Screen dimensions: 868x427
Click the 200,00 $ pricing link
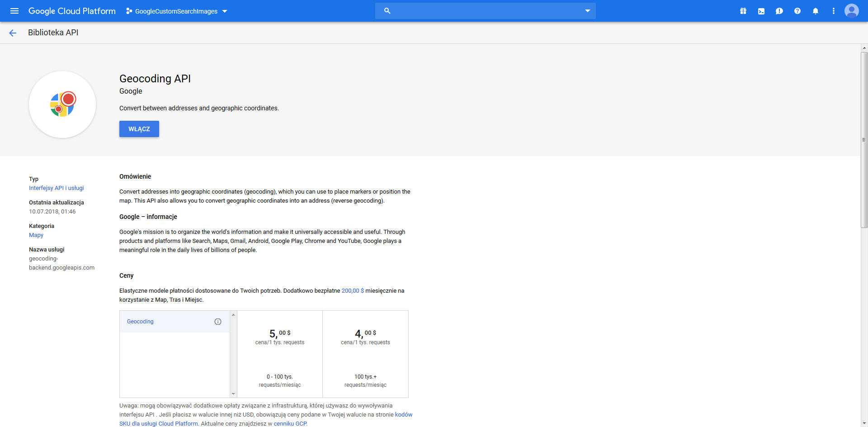tap(353, 291)
